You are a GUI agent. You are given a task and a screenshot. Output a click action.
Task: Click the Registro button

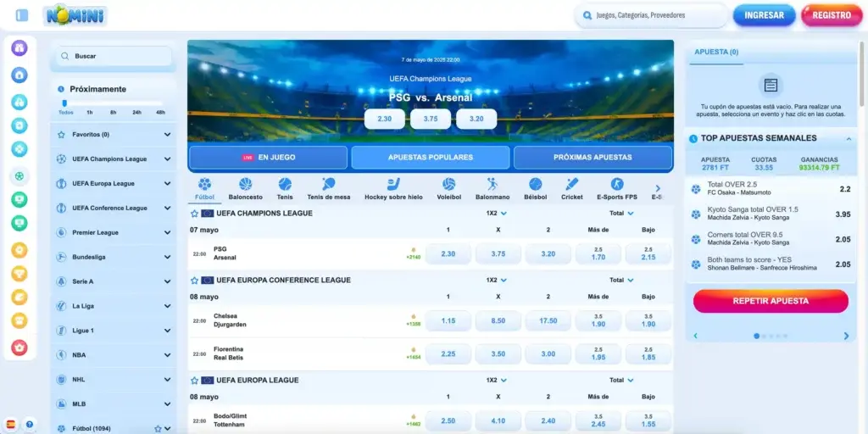click(x=832, y=15)
